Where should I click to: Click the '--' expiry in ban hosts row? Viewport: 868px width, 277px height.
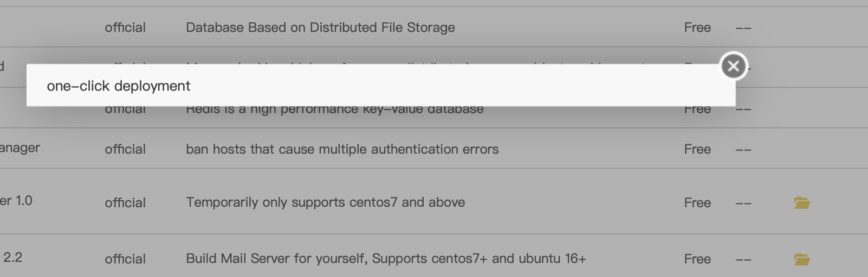[x=743, y=150]
